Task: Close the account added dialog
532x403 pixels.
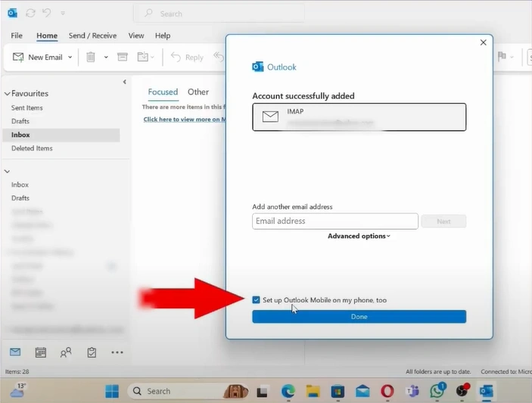Action: pos(483,42)
